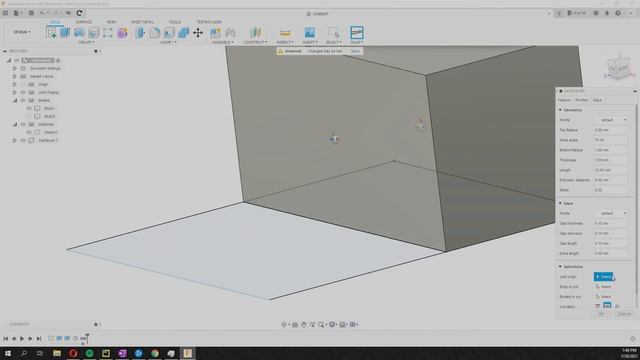Open the data panel grid icon
This screenshot has width=640, height=360.
coord(5,13)
